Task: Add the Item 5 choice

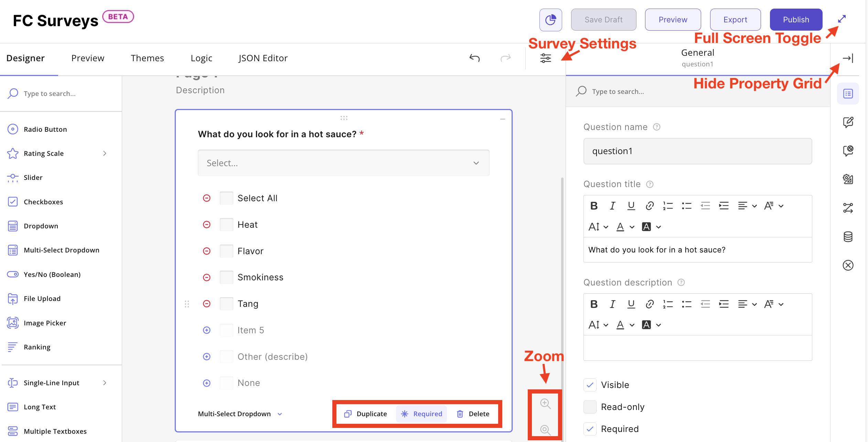Action: tap(206, 330)
